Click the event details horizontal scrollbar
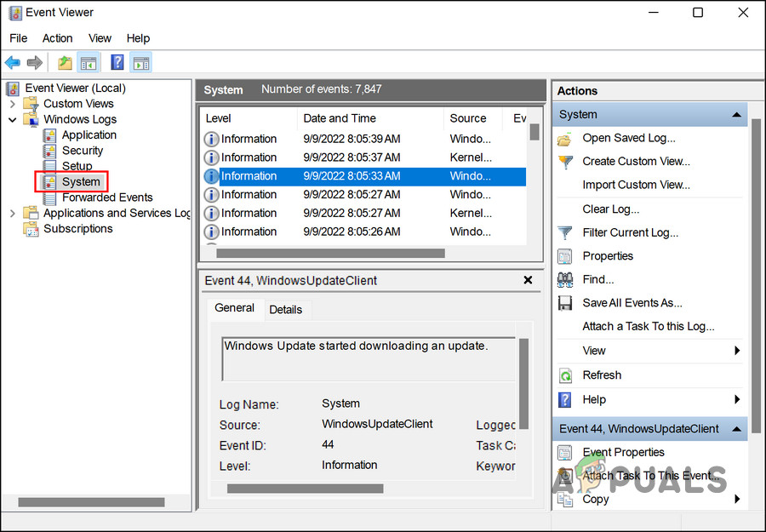This screenshot has height=532, width=766. point(306,489)
